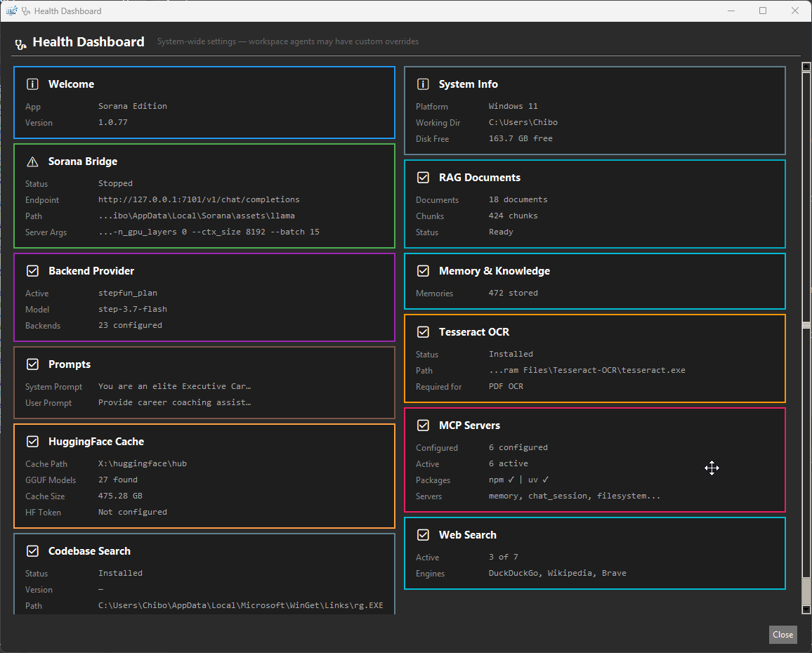Click the stethoscope icon beside Health Dashboard heading
The image size is (812, 653).
point(20,45)
